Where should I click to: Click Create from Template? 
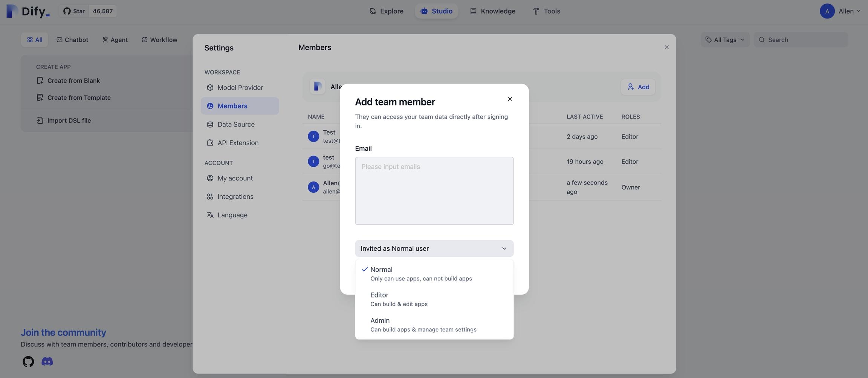(x=79, y=98)
